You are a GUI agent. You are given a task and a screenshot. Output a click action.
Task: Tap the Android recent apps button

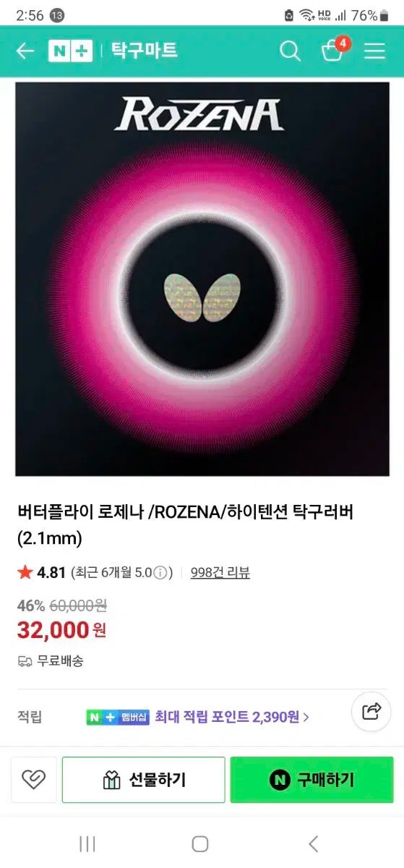click(x=87, y=843)
